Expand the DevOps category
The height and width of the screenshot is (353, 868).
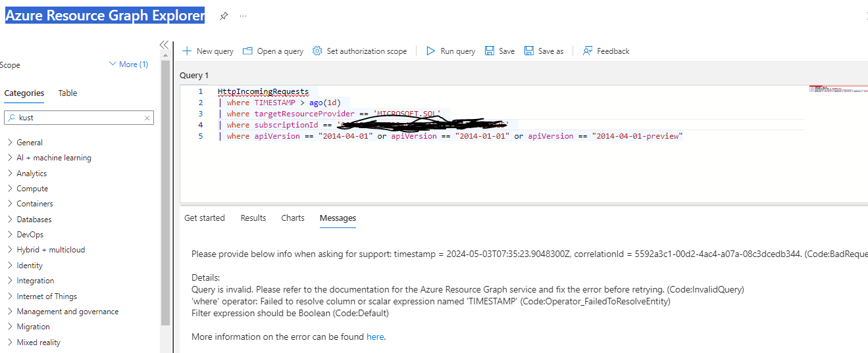[x=10, y=235]
